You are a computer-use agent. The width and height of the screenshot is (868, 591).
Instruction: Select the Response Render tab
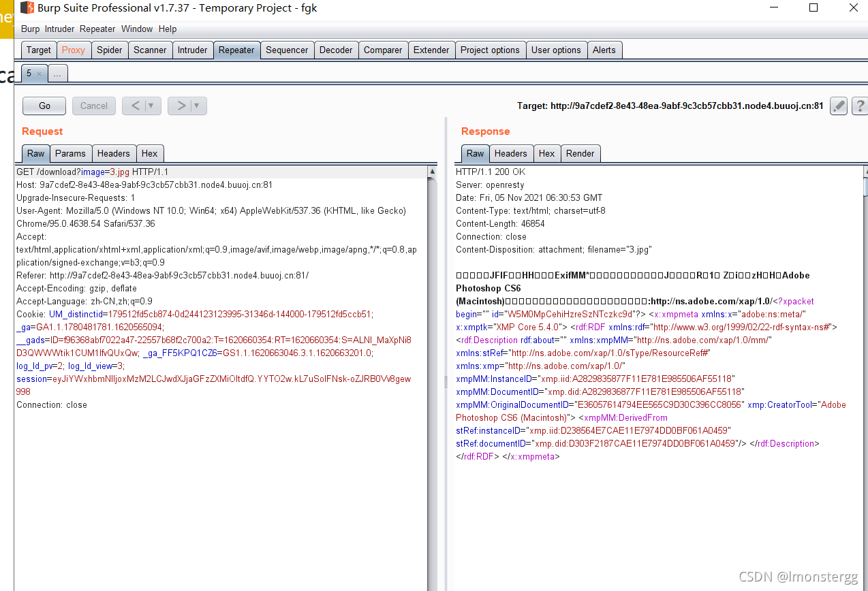click(x=580, y=153)
